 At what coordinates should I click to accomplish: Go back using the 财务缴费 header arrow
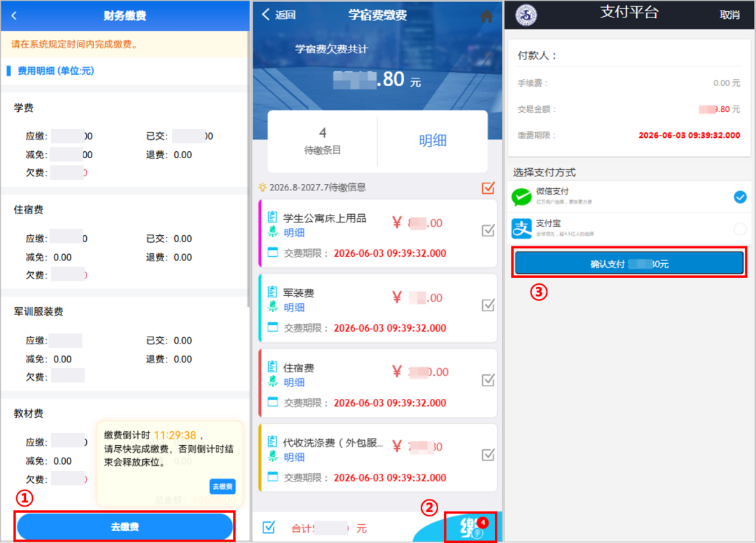(14, 16)
